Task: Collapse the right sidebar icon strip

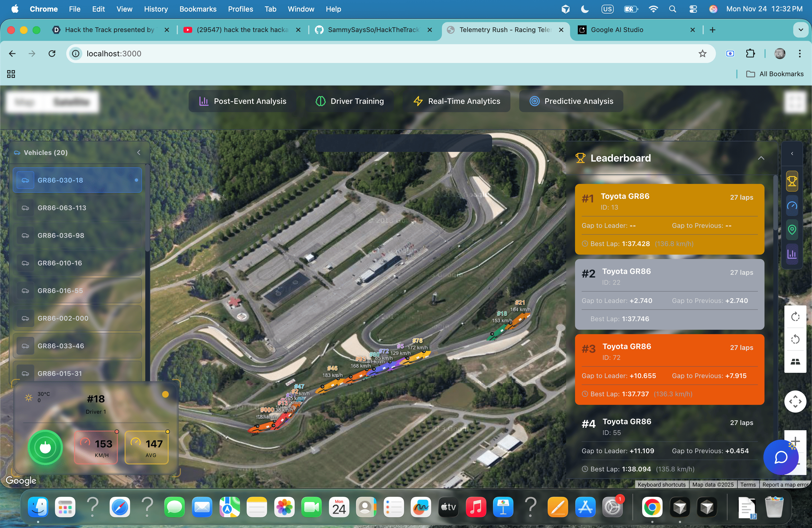Action: [x=792, y=154]
